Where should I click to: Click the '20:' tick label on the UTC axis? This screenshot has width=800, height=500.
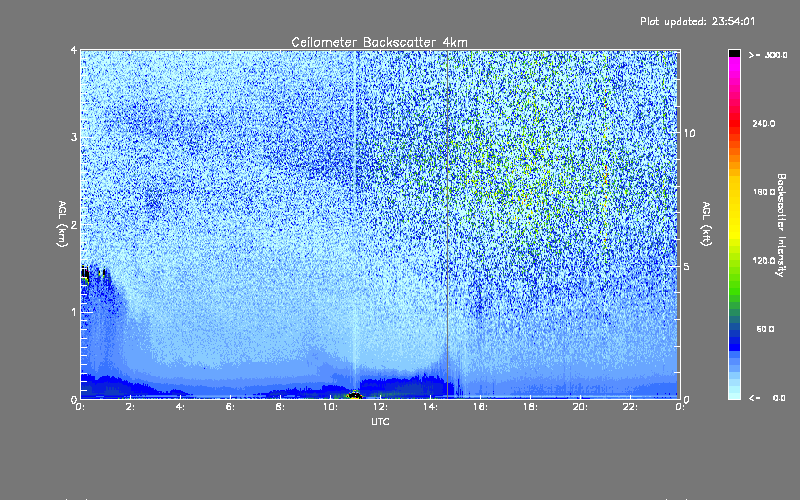click(x=580, y=407)
